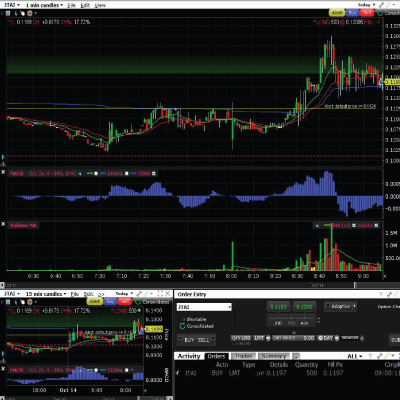Click the Consolidated refresh icon in small chart
Screen dimensions: 400x400
click(x=138, y=302)
